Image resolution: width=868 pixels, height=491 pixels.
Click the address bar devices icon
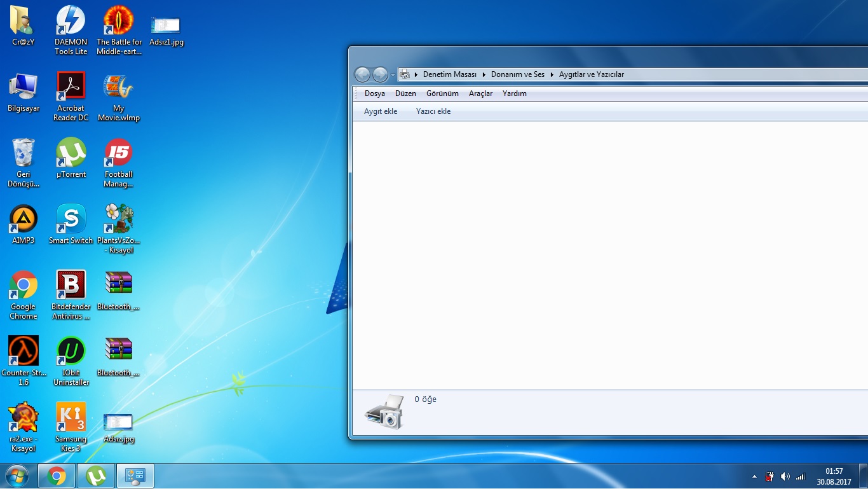point(404,74)
